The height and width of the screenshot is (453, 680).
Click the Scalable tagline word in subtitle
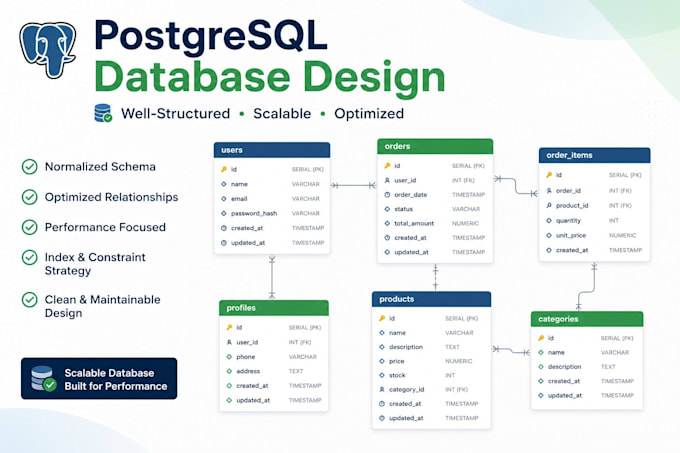[282, 114]
